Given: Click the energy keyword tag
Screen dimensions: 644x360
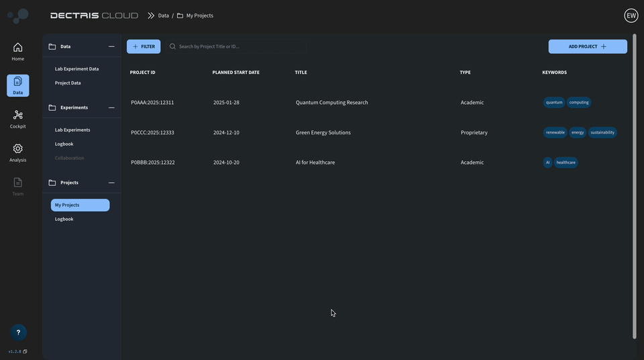Looking at the screenshot, I should pyautogui.click(x=578, y=132).
